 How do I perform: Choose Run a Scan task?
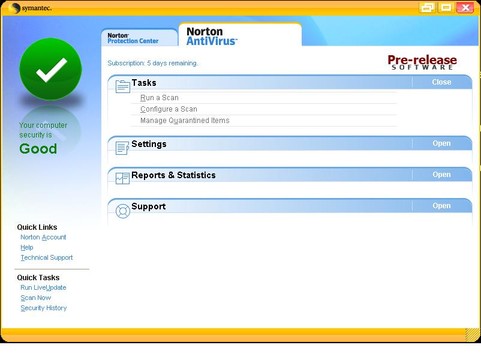pyautogui.click(x=159, y=98)
